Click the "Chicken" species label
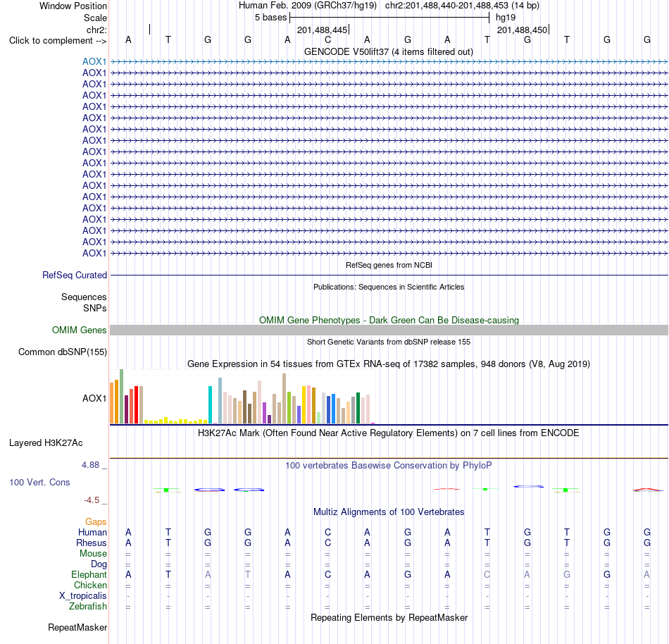 [x=90, y=585]
